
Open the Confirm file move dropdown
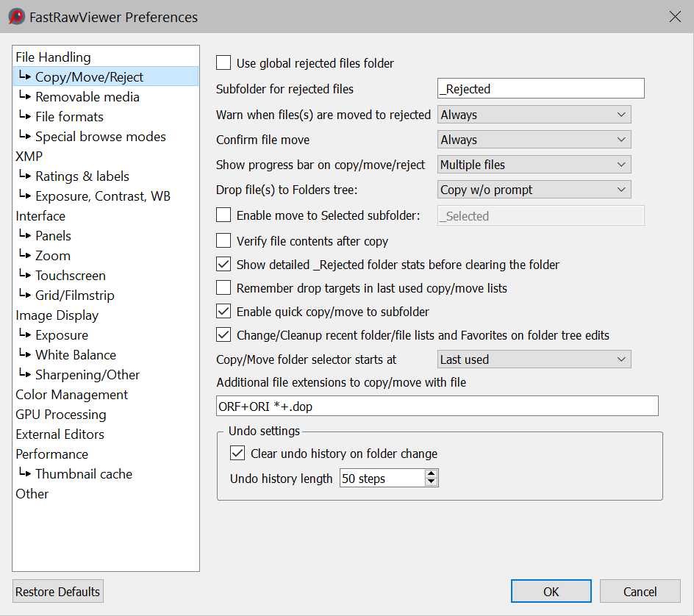click(x=534, y=140)
